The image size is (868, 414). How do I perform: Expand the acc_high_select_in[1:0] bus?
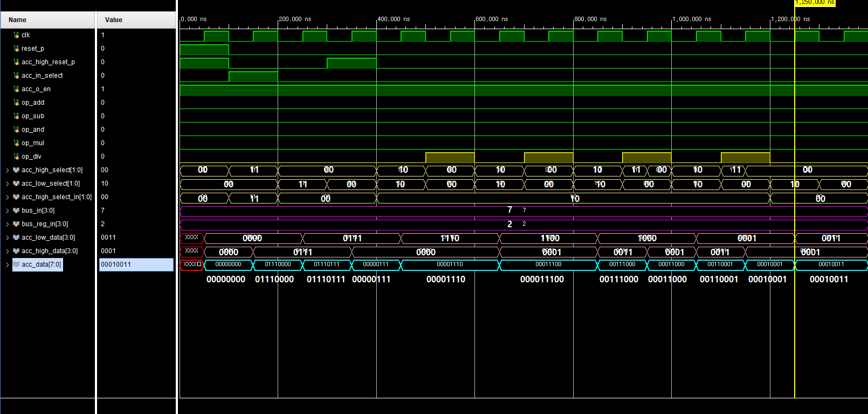coord(7,197)
